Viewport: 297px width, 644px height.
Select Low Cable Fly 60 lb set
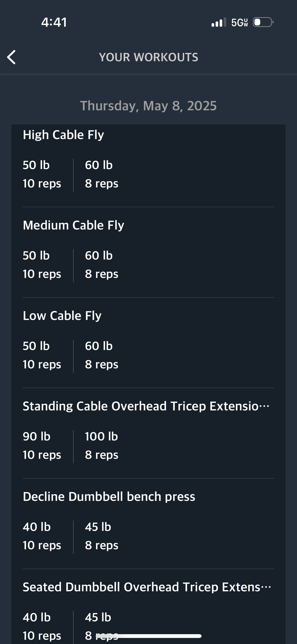click(102, 355)
